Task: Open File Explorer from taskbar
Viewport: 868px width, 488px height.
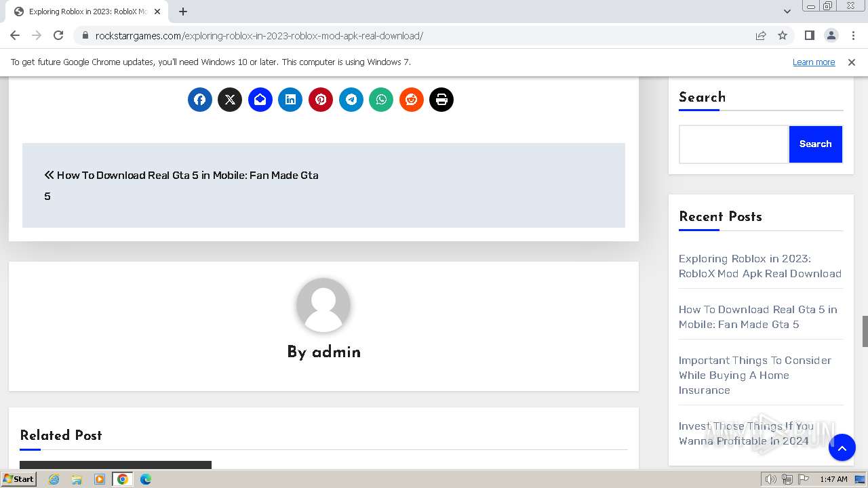Action: [x=77, y=479]
